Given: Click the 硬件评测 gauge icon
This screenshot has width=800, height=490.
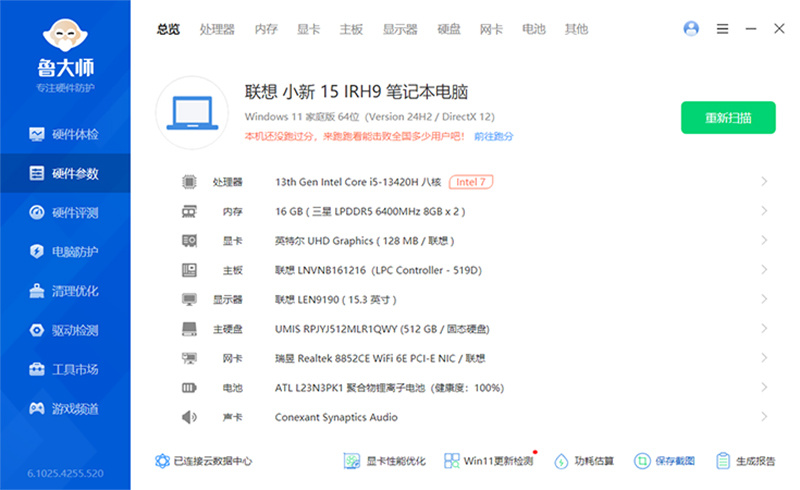Looking at the screenshot, I should point(37,212).
